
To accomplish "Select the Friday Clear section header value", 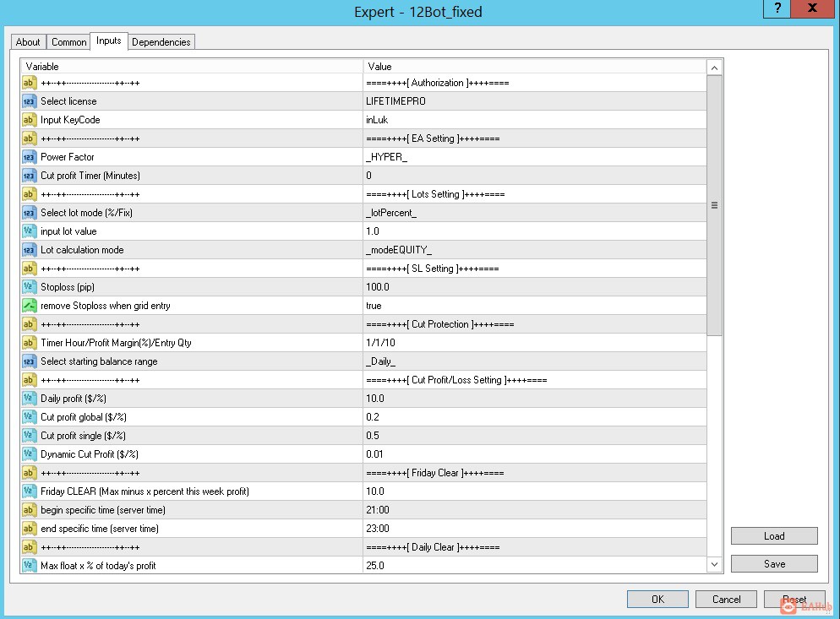I will point(535,473).
